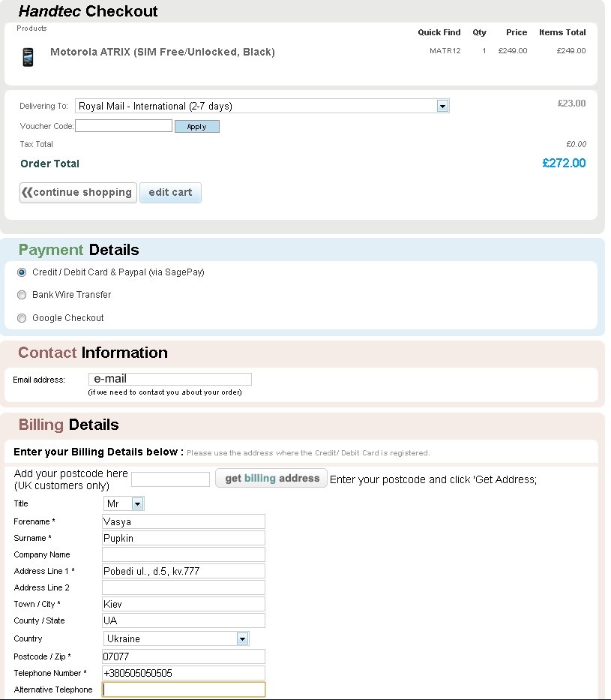Screen dimensions: 611x700
Task: Choose Bank Wire Transfer payment
Action: coord(22,295)
